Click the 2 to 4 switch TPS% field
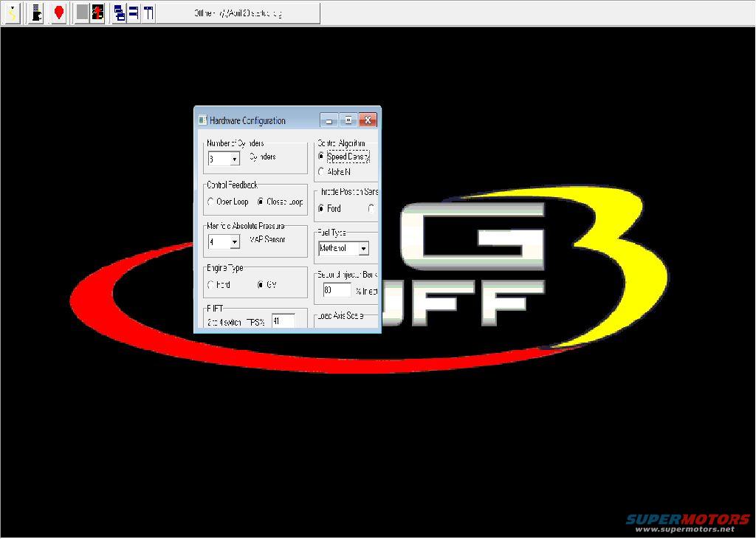This screenshot has height=539, width=756. [x=283, y=321]
